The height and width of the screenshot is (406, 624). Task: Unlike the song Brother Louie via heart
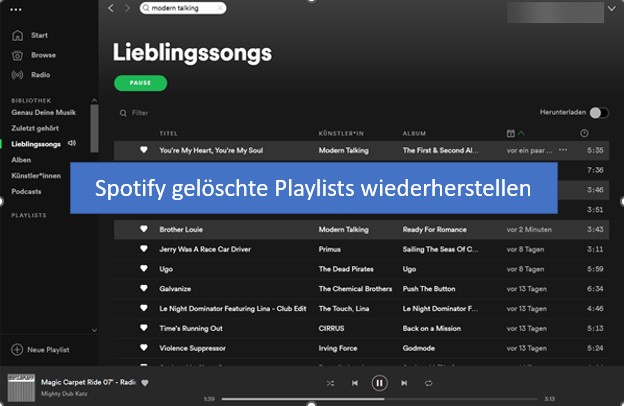(x=143, y=229)
